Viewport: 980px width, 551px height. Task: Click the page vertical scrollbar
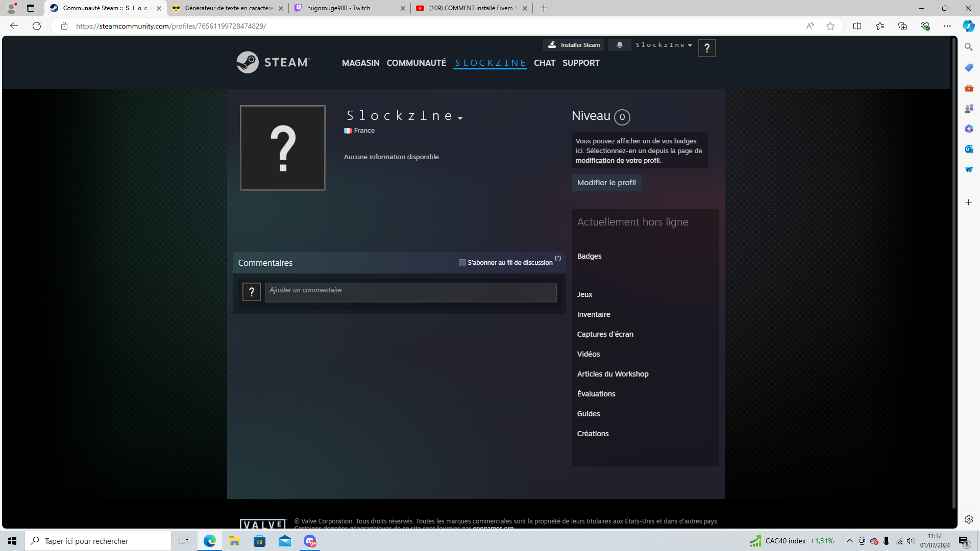click(x=953, y=274)
